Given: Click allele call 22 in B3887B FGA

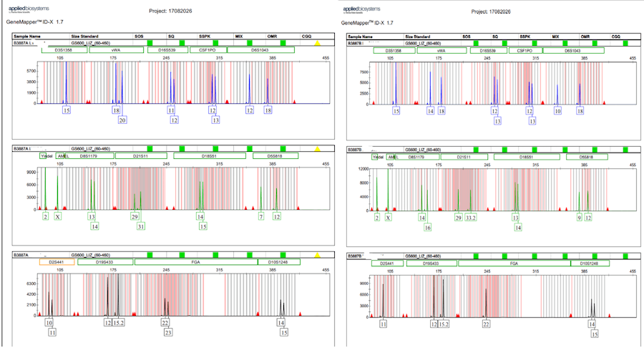Looking at the screenshot, I should click(486, 324).
